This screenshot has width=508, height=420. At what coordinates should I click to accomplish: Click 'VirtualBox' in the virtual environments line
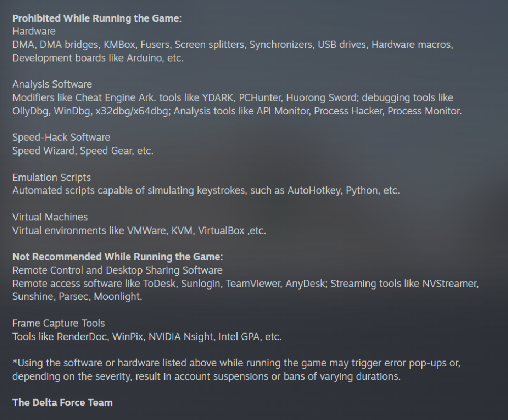tap(221, 231)
